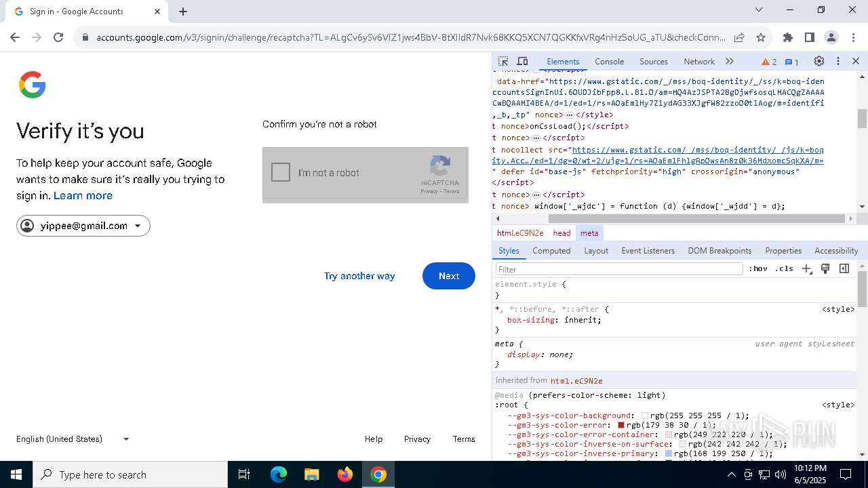The width and height of the screenshot is (868, 488).
Task: Switch to the Computed pane tab
Action: point(551,250)
